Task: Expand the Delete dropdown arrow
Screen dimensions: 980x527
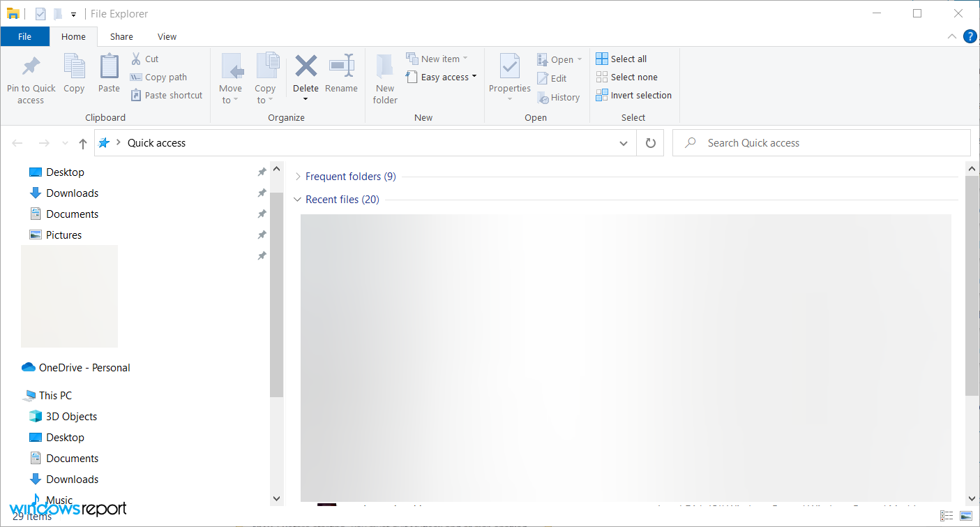Action: (306, 99)
